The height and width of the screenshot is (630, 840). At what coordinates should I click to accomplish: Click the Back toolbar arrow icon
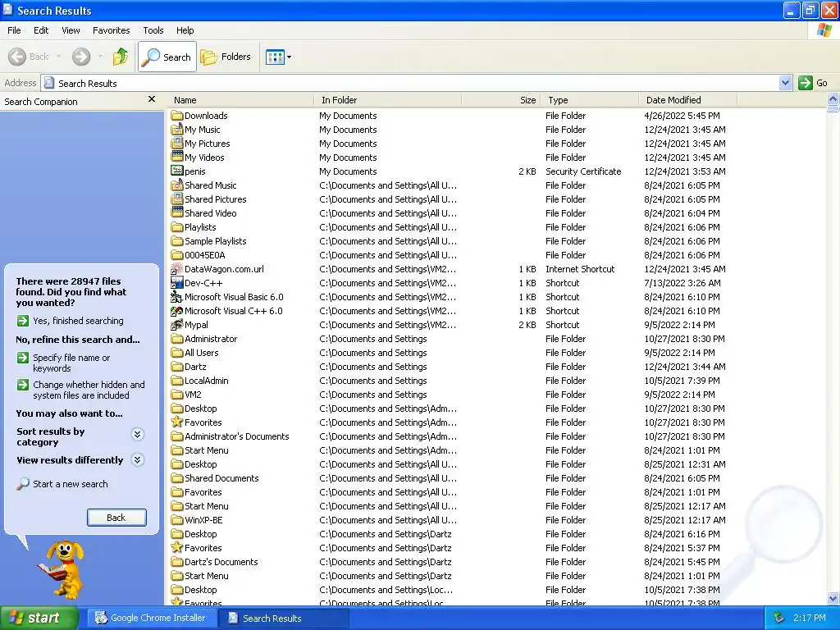(17, 57)
